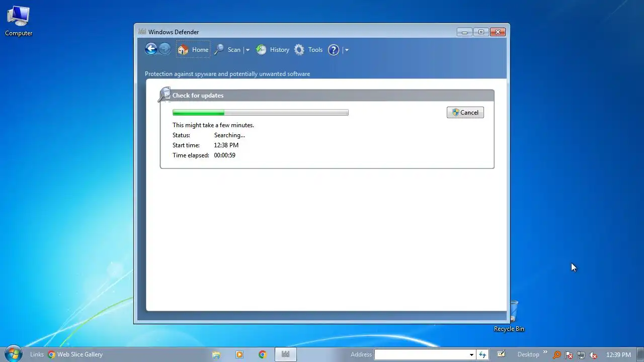Click the Desktop toolbar label
This screenshot has height=362, width=644.
[x=528, y=354]
